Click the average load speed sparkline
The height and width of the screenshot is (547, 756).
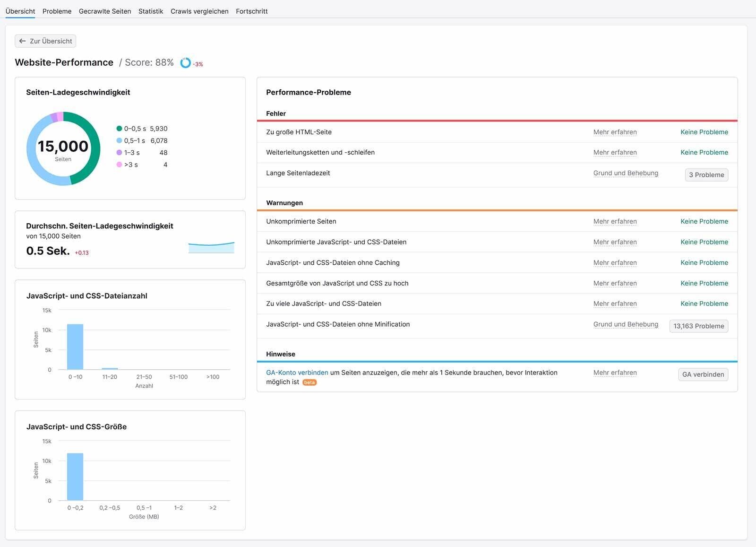click(211, 247)
